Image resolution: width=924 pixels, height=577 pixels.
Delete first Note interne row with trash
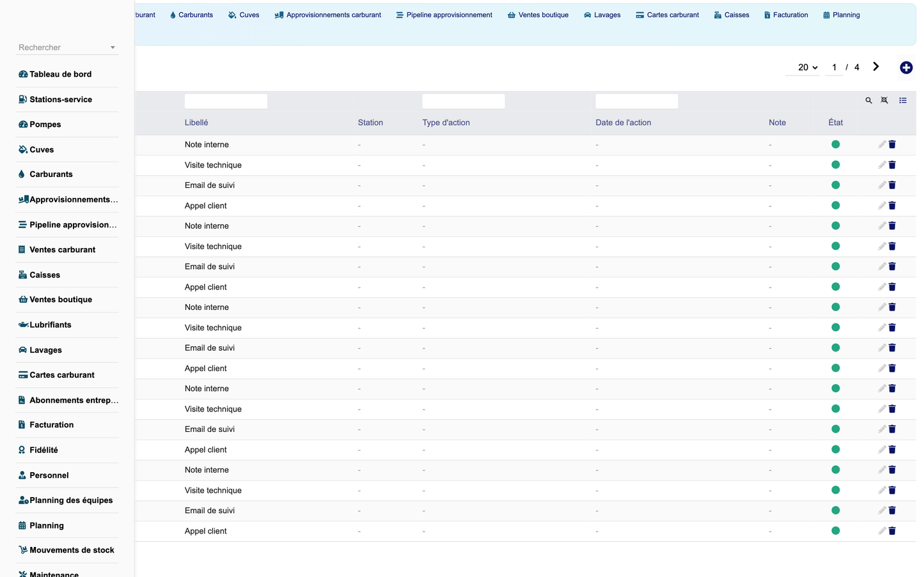892,144
